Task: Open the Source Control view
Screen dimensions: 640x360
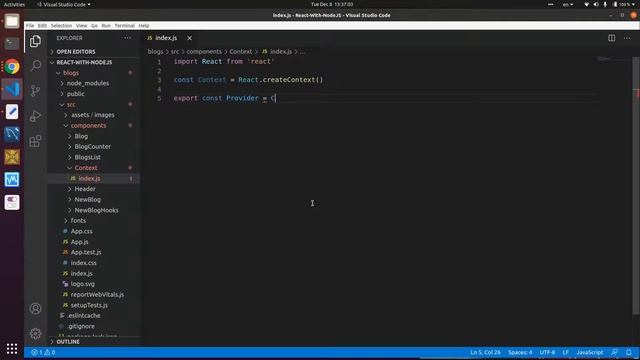Action: (x=36, y=91)
